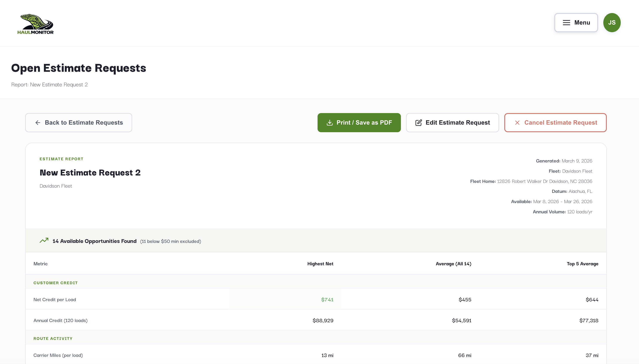Click the pencil icon on Edit Estimate Request
Screen dimensions: 639x364
coord(418,122)
